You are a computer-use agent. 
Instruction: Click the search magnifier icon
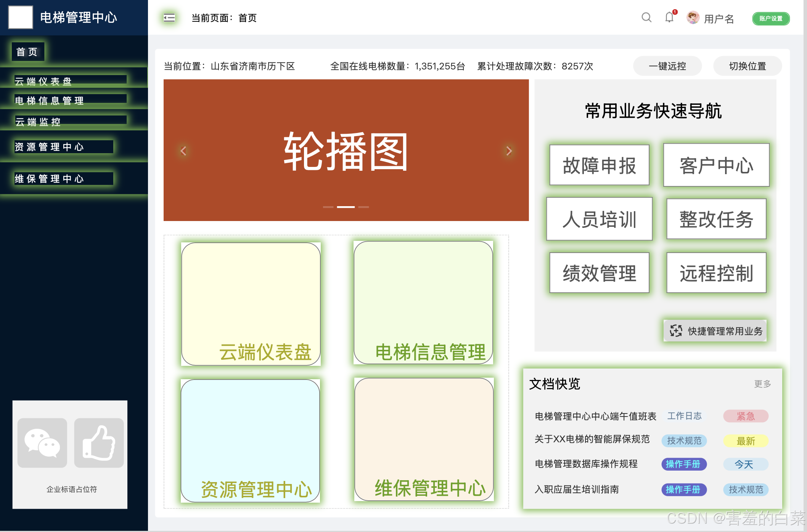[646, 18]
